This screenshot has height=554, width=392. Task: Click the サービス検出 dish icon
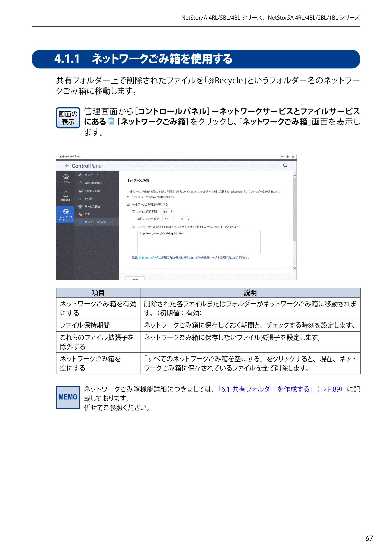click(80, 206)
